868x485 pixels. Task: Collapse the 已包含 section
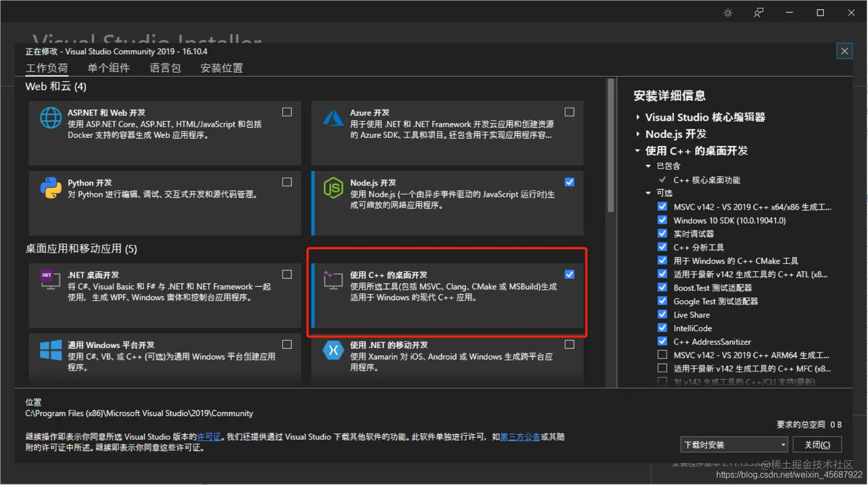[x=648, y=166]
